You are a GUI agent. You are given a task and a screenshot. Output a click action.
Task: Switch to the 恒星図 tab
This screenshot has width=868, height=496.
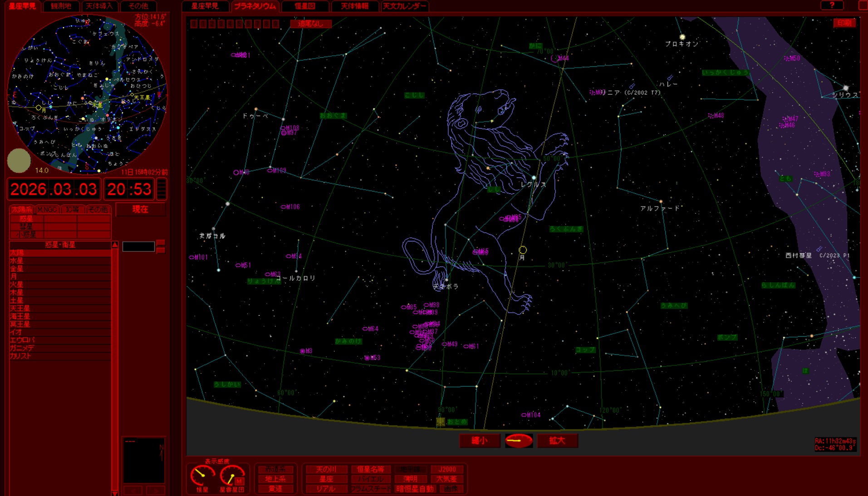tap(304, 6)
